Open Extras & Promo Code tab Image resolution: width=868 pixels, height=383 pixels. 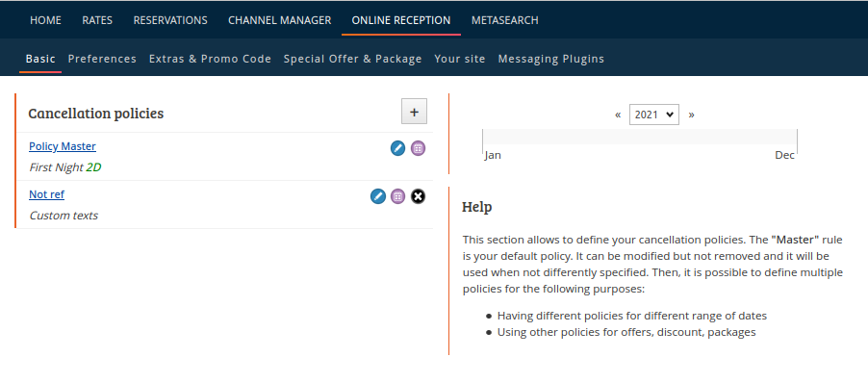(211, 59)
